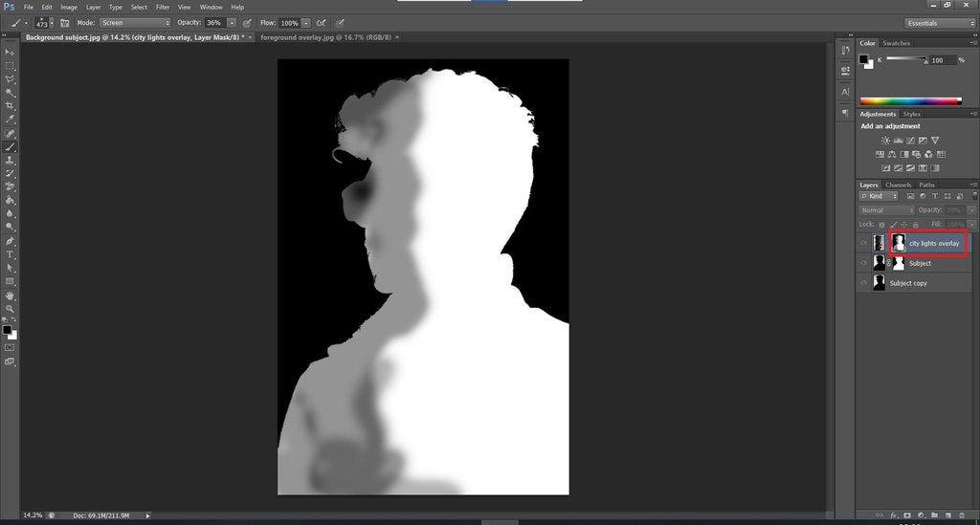Toggle visibility of the Subject layer
Image resolution: width=980 pixels, height=525 pixels.
864,263
